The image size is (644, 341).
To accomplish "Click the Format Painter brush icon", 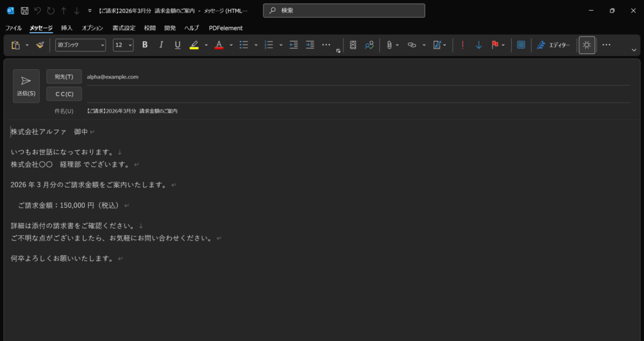I will click(40, 45).
